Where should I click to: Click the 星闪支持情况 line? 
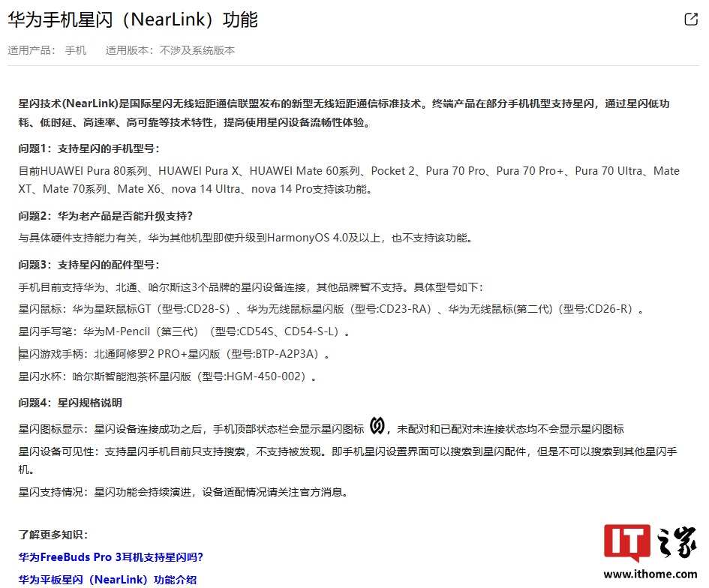(x=183, y=492)
